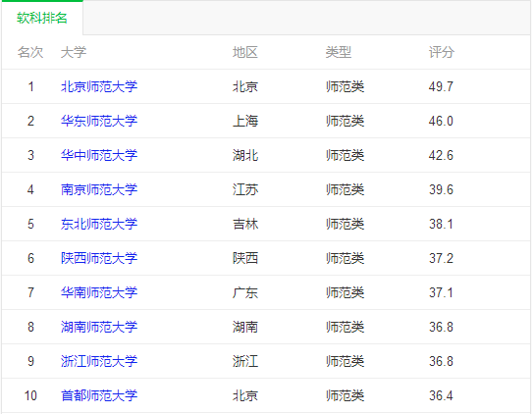Click the 评分 column header

(442, 53)
